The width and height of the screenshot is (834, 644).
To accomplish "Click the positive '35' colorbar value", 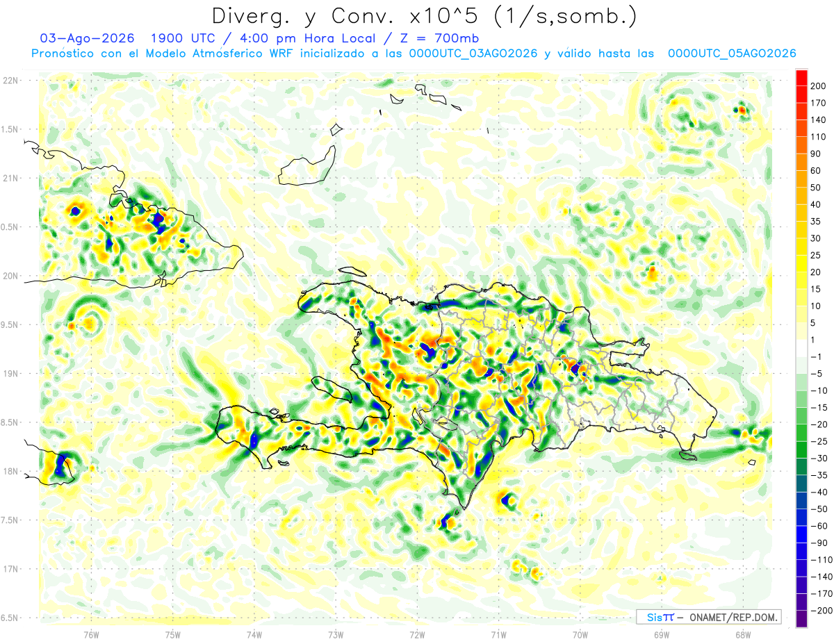I will [817, 222].
